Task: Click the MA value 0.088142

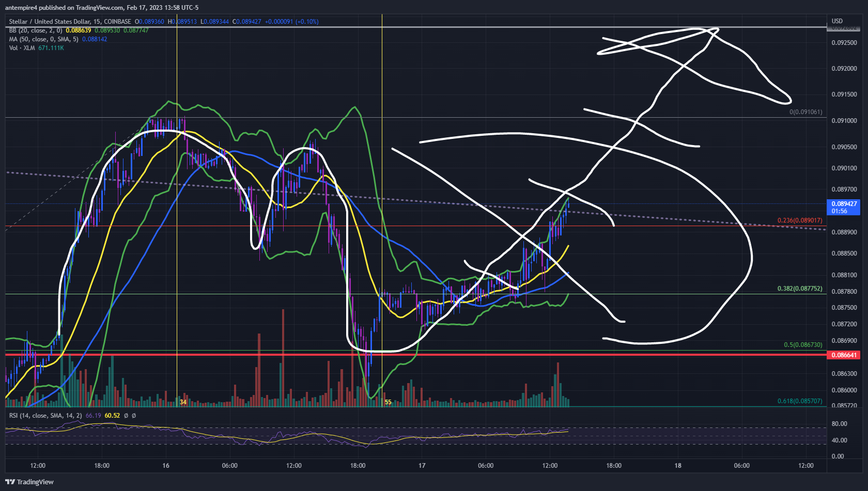Action: [95, 39]
